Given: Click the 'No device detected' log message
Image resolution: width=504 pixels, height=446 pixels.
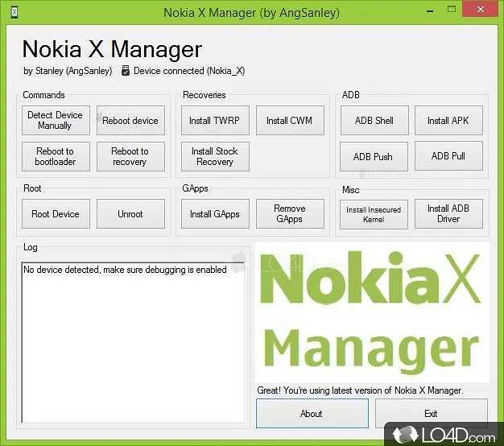Looking at the screenshot, I should coord(125,270).
